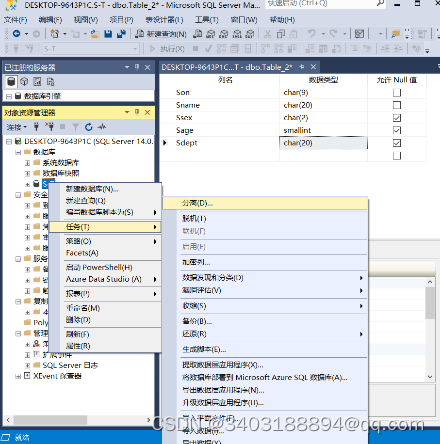Pin the Object Explorer panel with pushpin
Viewport: 440px width, 444px height.
137,112
